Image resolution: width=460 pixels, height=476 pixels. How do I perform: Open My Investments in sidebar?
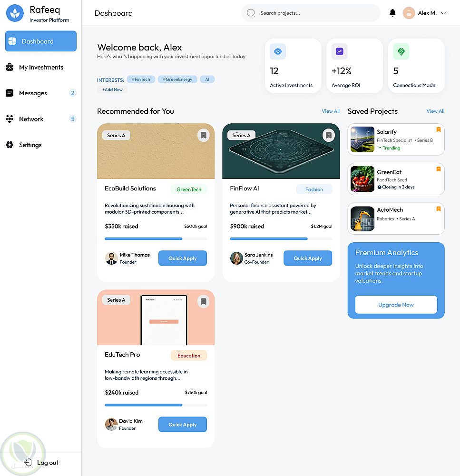pyautogui.click(x=41, y=67)
